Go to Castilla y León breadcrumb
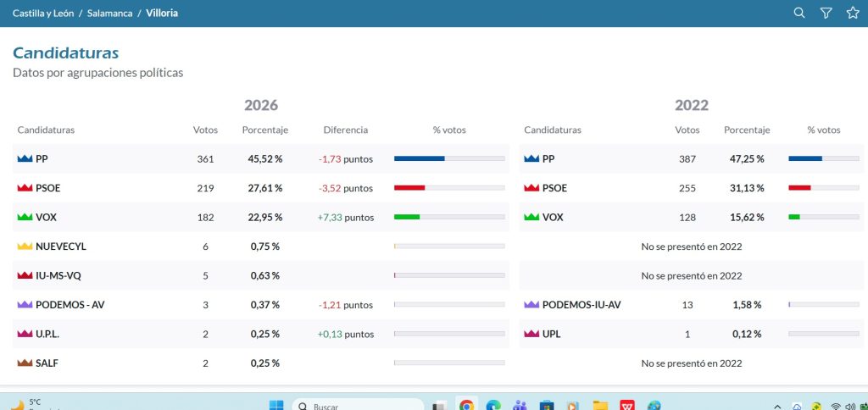The width and height of the screenshot is (868, 410). tap(43, 13)
